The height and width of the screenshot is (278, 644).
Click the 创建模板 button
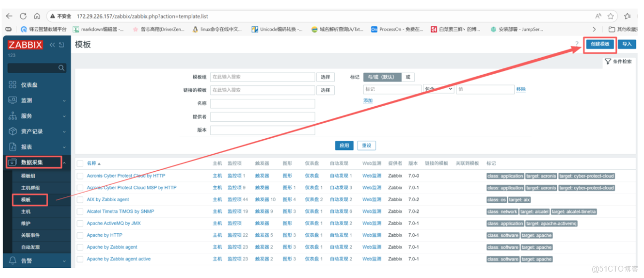[x=600, y=44]
